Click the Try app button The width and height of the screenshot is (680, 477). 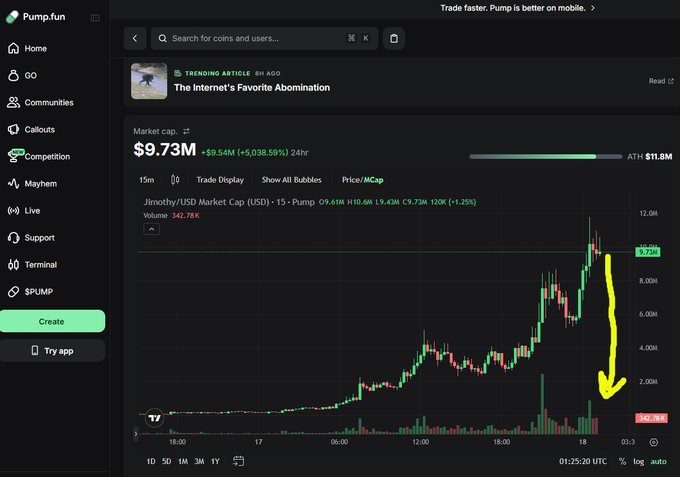point(52,350)
